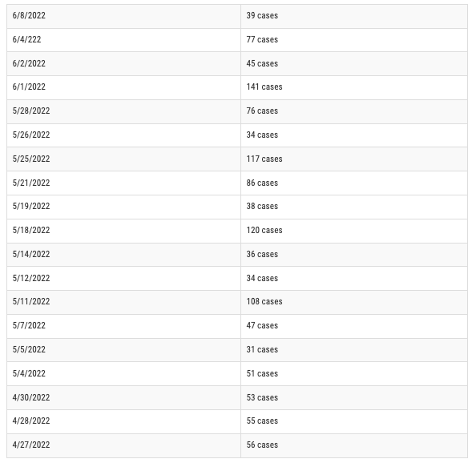
Task: Select the 6/2/2022 date cell
Action: [124, 64]
